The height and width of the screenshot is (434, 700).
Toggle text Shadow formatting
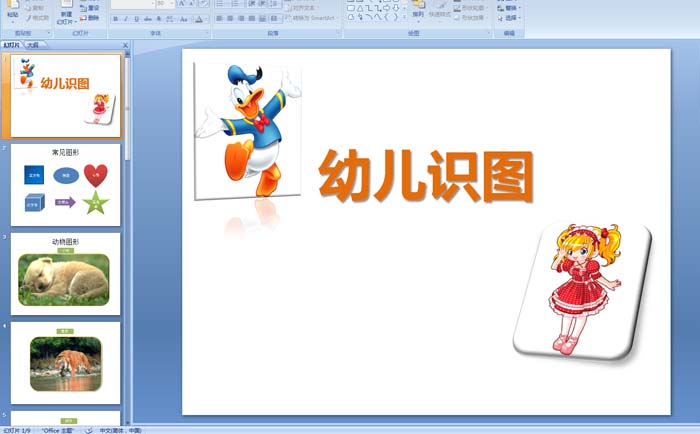point(159,19)
